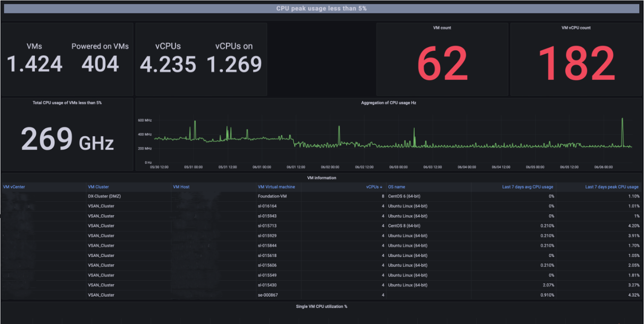The height and width of the screenshot is (324, 644).
Task: Click the 'VM information' table panel title
Action: click(x=322, y=178)
